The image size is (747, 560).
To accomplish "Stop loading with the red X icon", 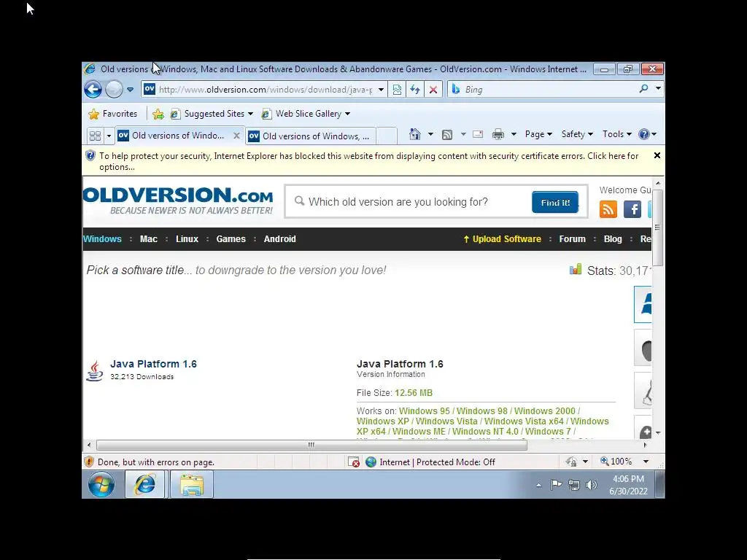I will (x=433, y=90).
